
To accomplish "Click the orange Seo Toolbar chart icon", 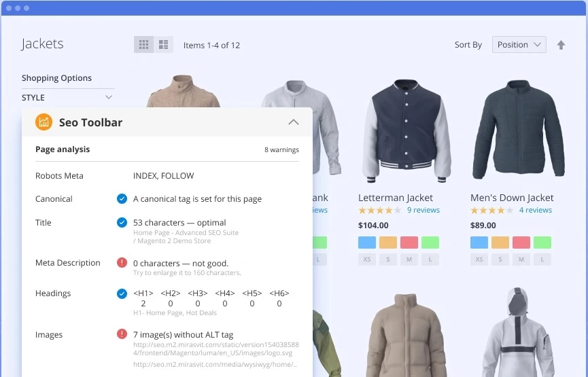I will coord(44,122).
